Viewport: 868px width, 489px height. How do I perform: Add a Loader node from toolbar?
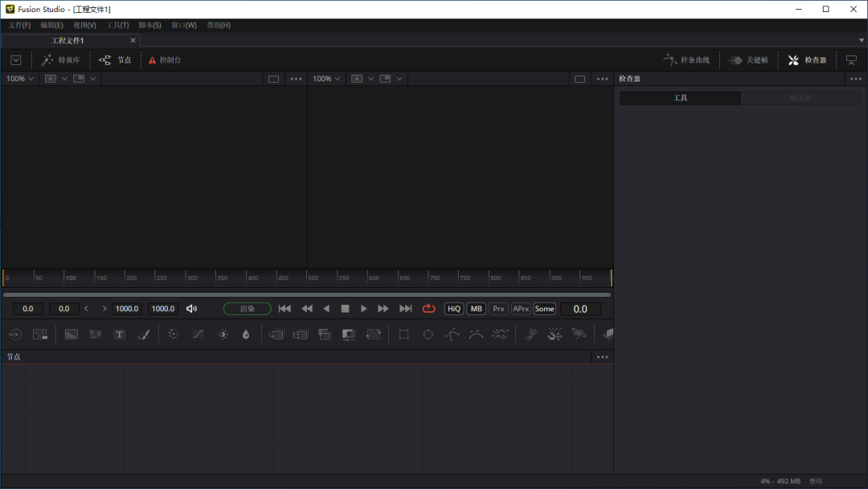click(x=15, y=335)
